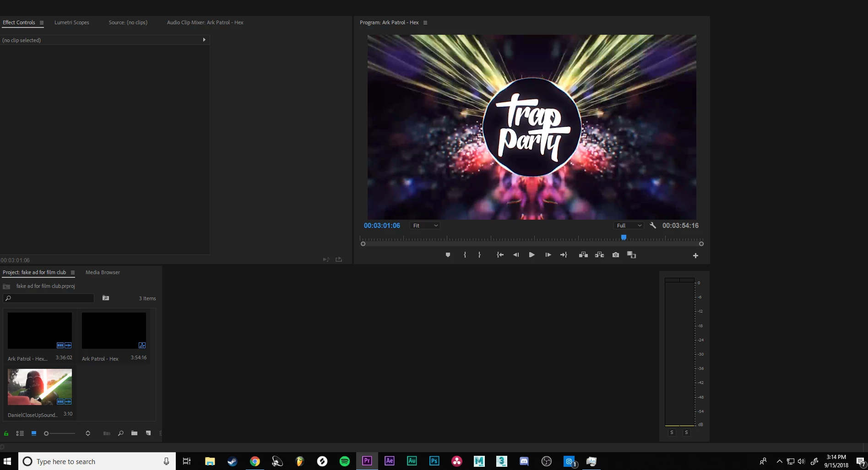868x470 pixels.
Task: Click the current timecode 00:03:01:06
Action: coord(382,226)
